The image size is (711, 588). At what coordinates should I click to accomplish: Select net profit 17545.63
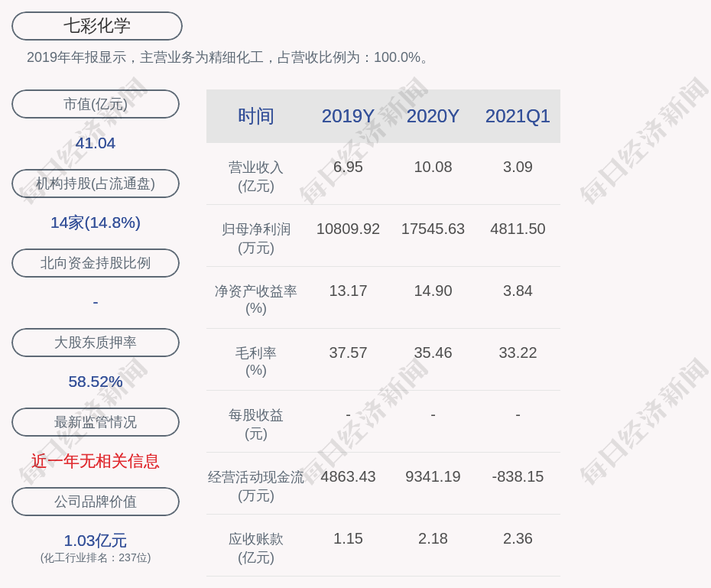[x=433, y=229]
